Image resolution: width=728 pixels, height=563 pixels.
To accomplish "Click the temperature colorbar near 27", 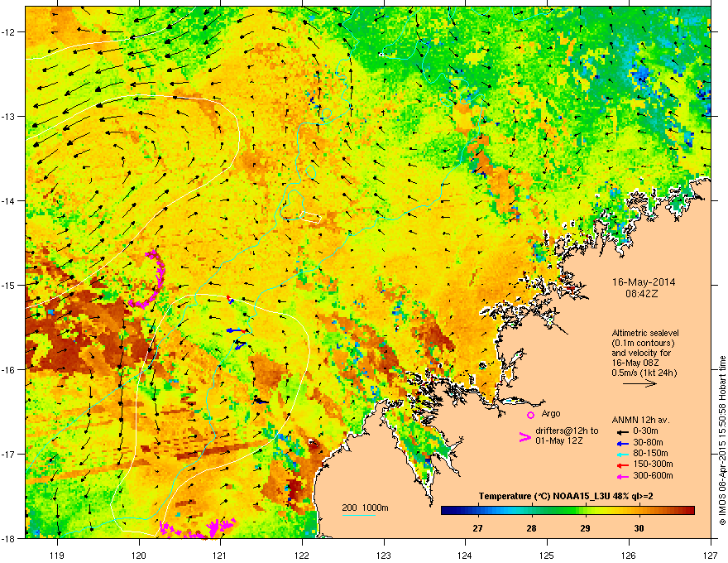I will point(478,510).
